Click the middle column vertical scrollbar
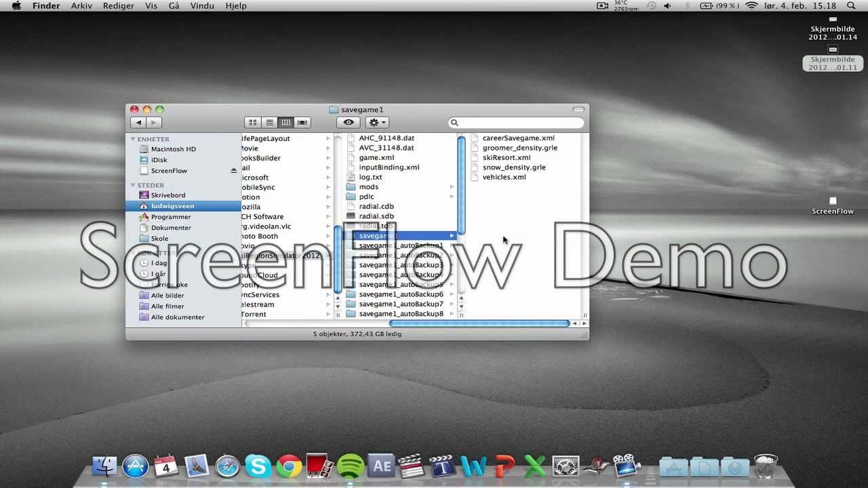Viewport: 868px width, 488px height. tap(462, 184)
